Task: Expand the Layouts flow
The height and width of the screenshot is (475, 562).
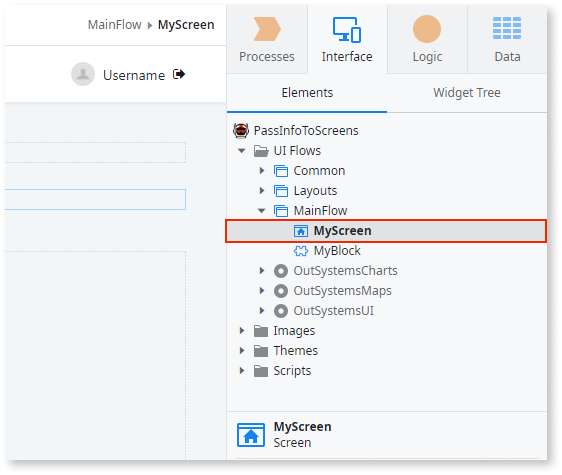Action: pyautogui.click(x=262, y=191)
